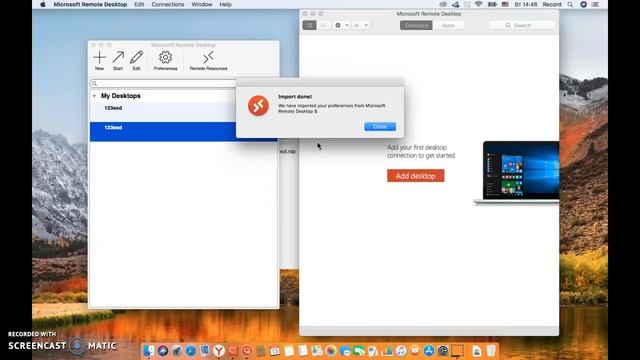Click the Start arrow icon
The image size is (640, 360).
118,58
